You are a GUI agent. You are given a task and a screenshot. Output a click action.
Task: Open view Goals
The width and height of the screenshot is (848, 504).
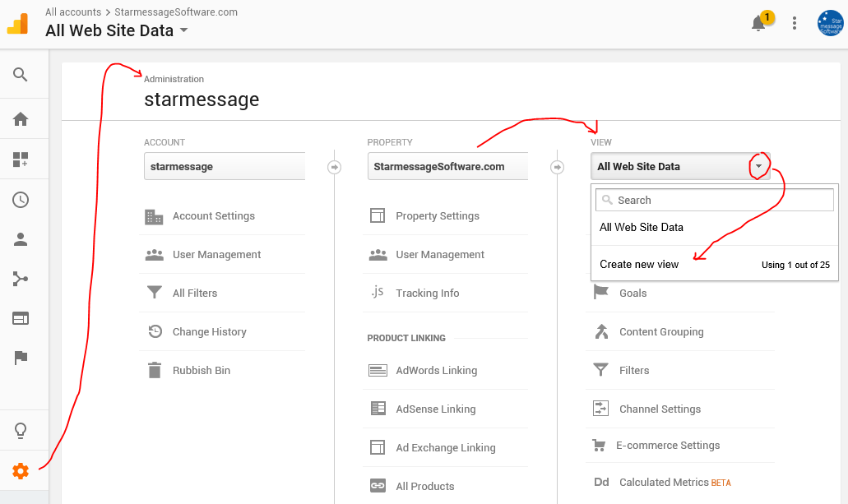pyautogui.click(x=633, y=293)
